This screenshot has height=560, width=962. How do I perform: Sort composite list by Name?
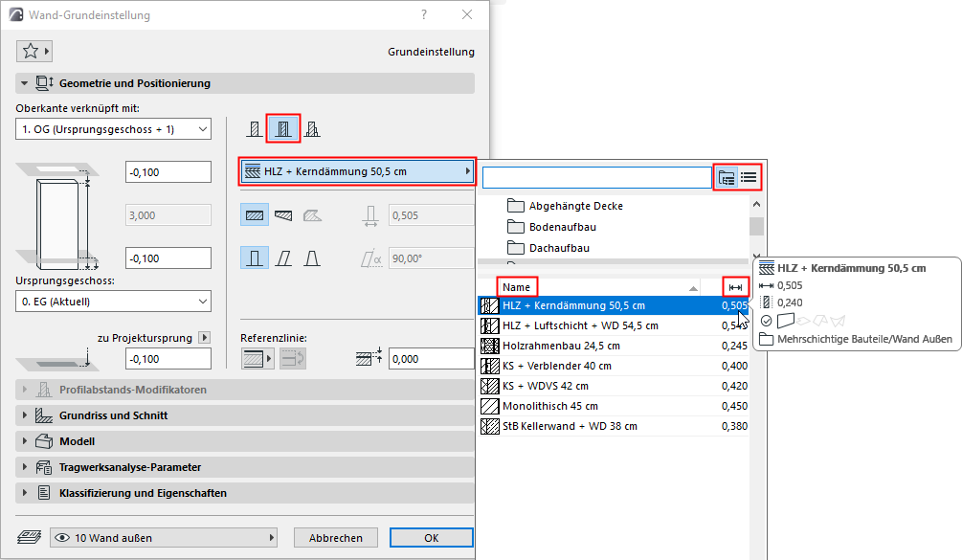pos(517,287)
